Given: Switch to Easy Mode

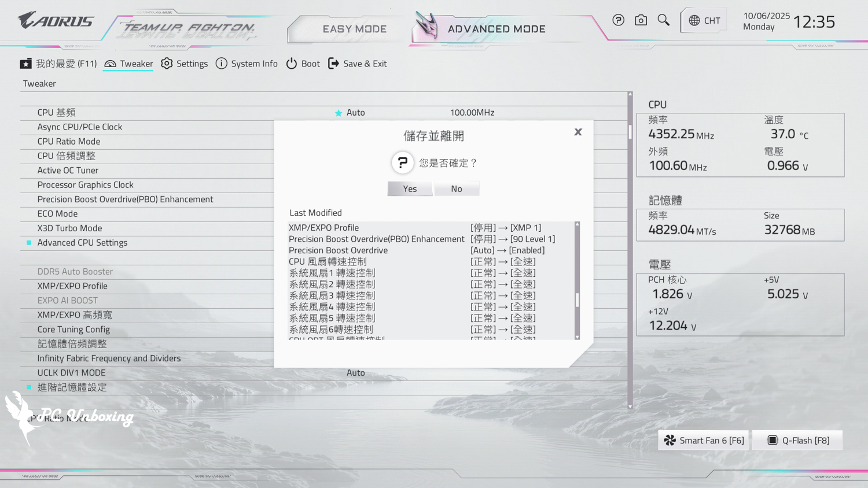Looking at the screenshot, I should (354, 29).
